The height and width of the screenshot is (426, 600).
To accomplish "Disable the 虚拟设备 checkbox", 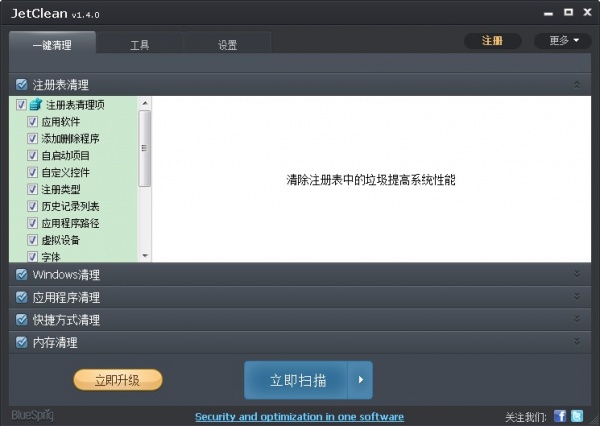I will [33, 240].
